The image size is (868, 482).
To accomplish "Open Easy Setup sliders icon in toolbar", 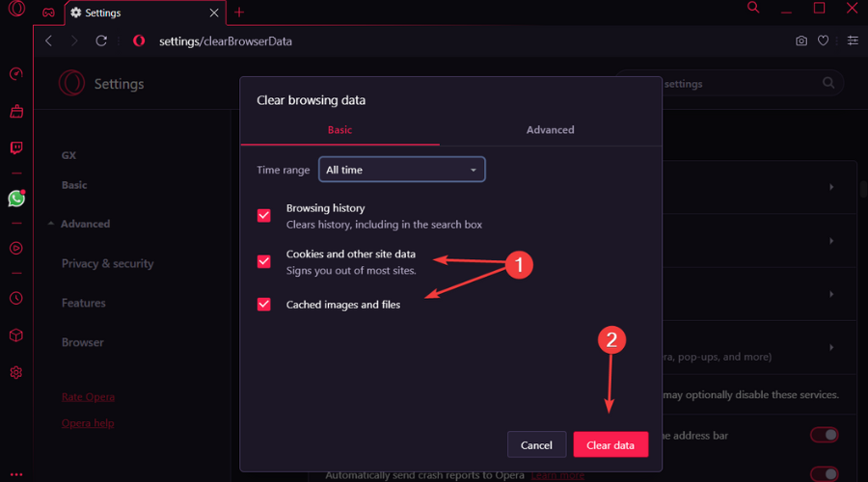I will (853, 40).
